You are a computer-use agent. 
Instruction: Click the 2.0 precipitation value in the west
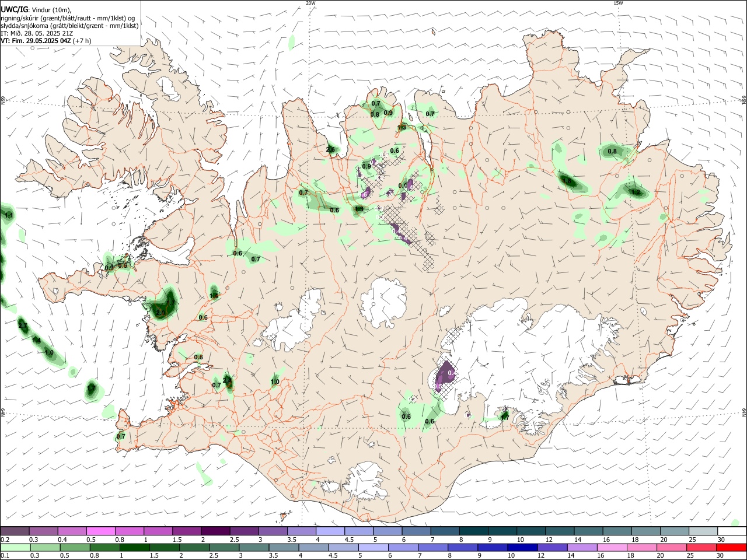point(160,313)
